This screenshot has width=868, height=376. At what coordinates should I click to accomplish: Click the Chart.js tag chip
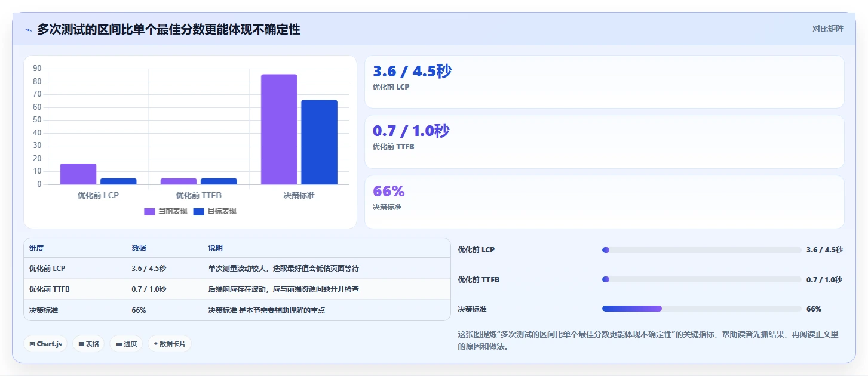tap(46, 344)
